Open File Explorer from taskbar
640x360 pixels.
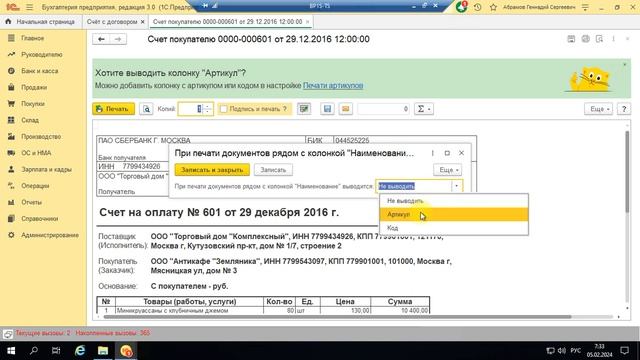[x=103, y=351]
